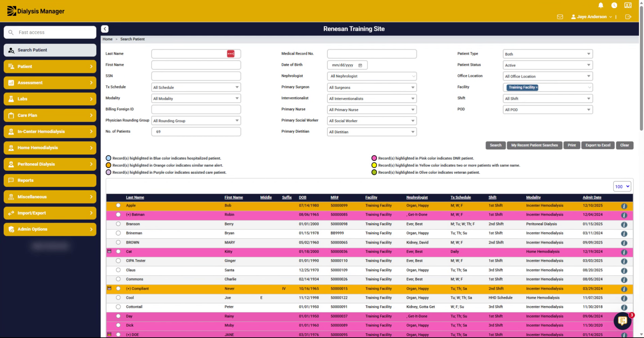
Task: Select radio button for CIPA Tester
Action: point(118,261)
